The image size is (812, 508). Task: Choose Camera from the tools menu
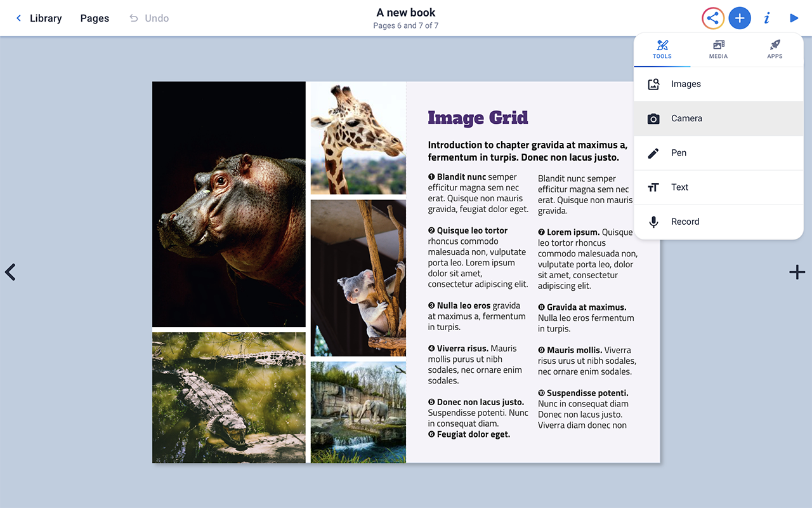click(719, 118)
